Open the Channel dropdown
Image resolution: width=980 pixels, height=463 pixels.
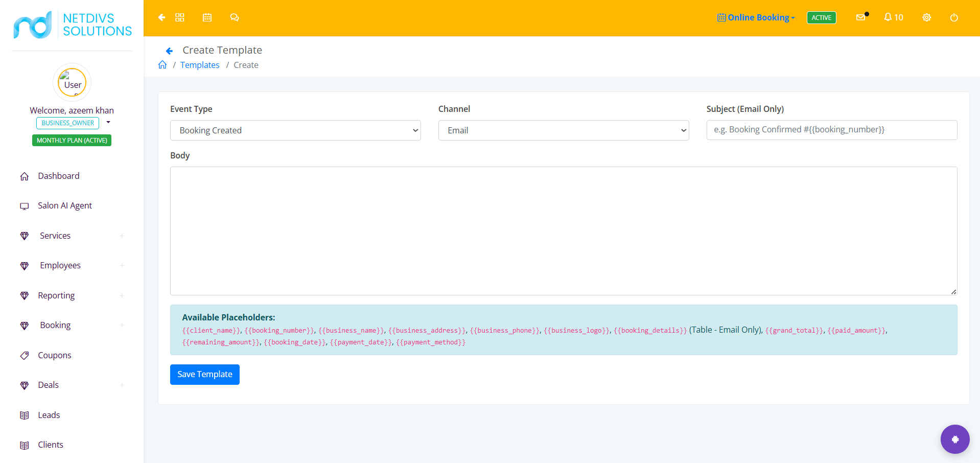coord(564,130)
